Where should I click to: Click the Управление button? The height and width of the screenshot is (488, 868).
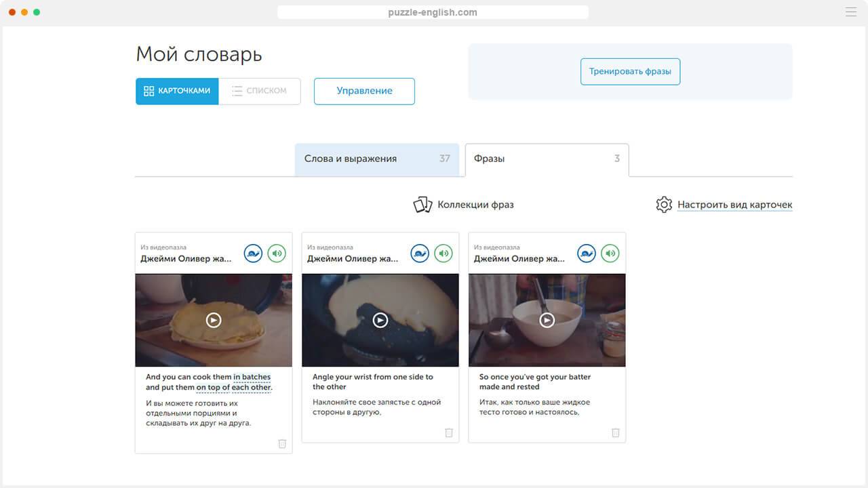click(x=364, y=91)
